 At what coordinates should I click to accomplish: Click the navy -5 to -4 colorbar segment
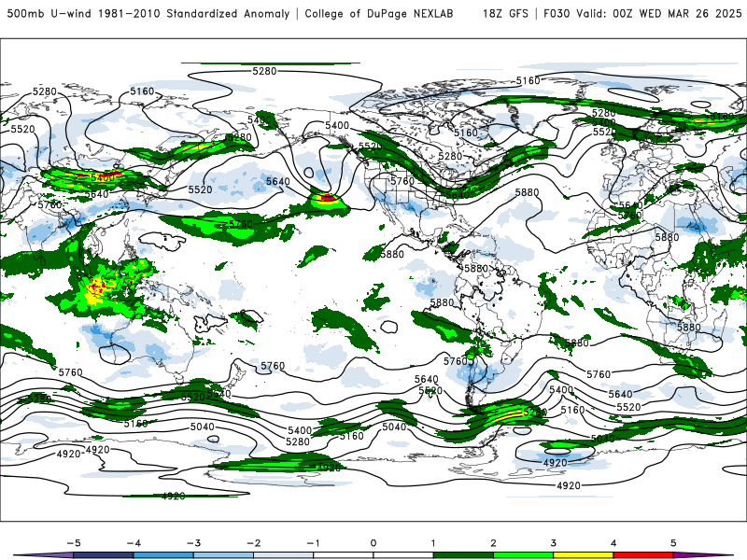click(104, 555)
